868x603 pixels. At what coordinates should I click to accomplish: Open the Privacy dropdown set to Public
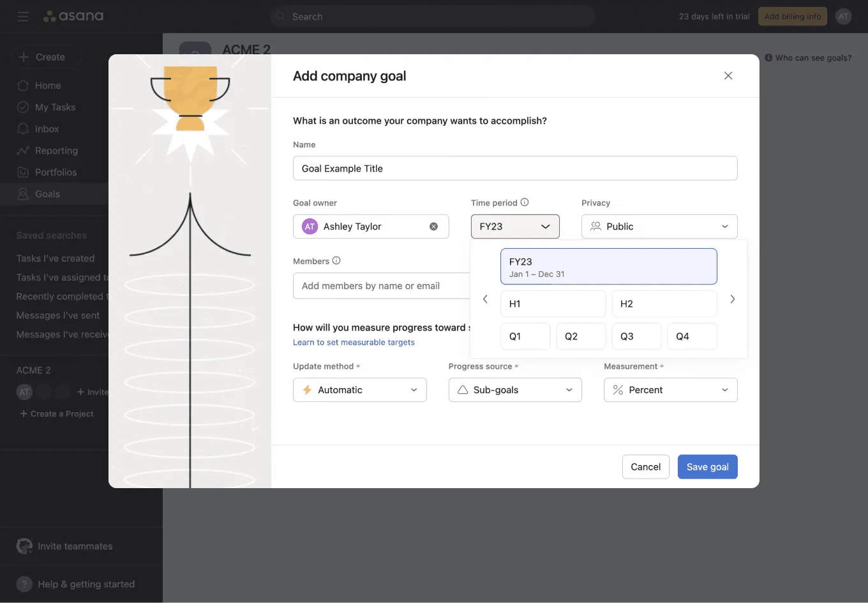pos(659,227)
